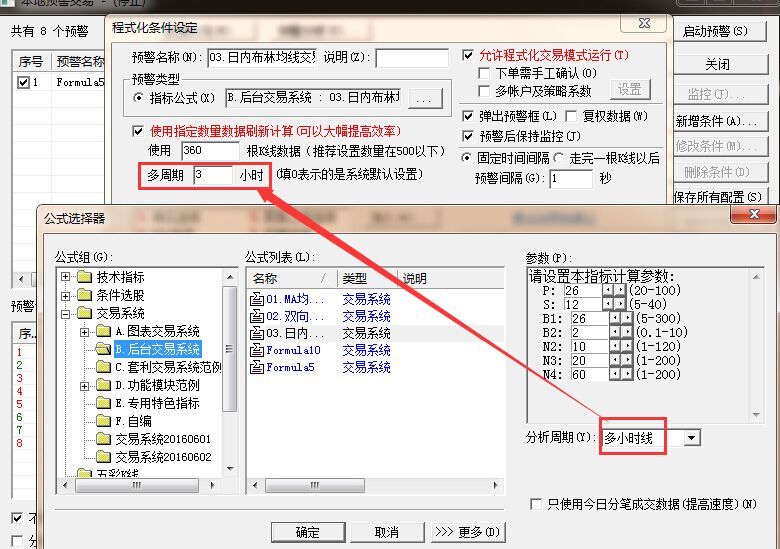
Task: Enable 下单需手工确认 checkbox
Action: click(x=486, y=73)
